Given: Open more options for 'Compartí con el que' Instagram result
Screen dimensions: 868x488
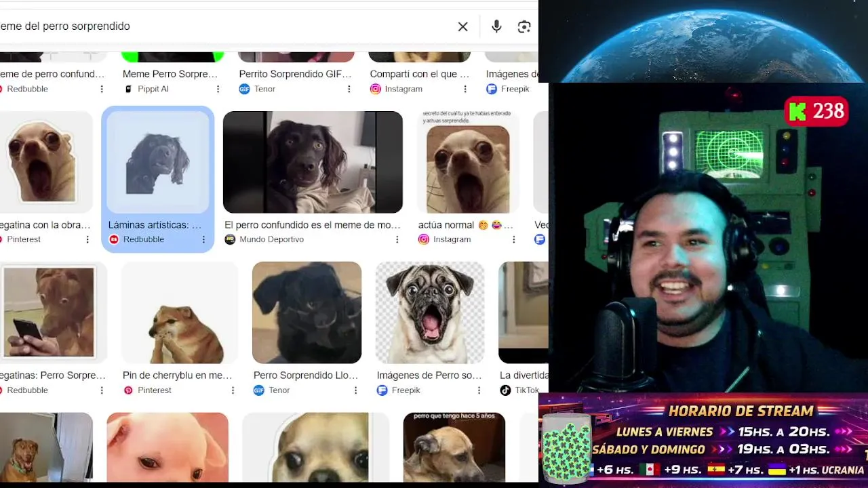Looking at the screenshot, I should point(465,89).
